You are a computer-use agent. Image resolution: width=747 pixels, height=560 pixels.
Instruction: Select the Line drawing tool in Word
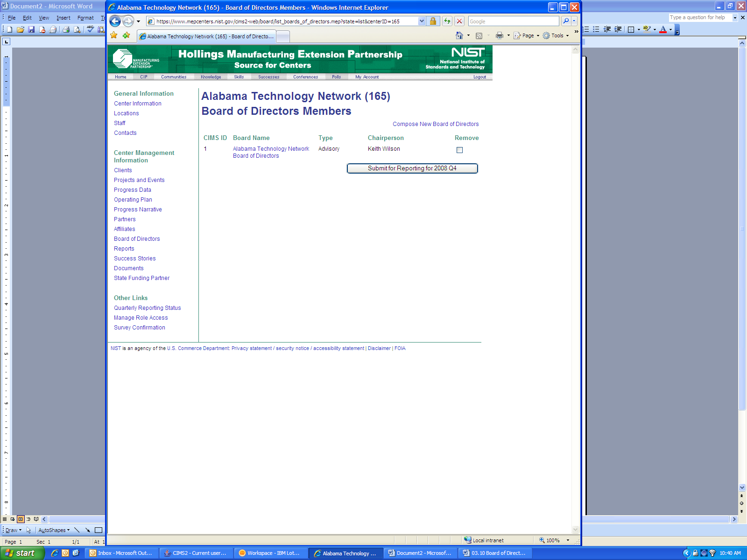coord(77,530)
